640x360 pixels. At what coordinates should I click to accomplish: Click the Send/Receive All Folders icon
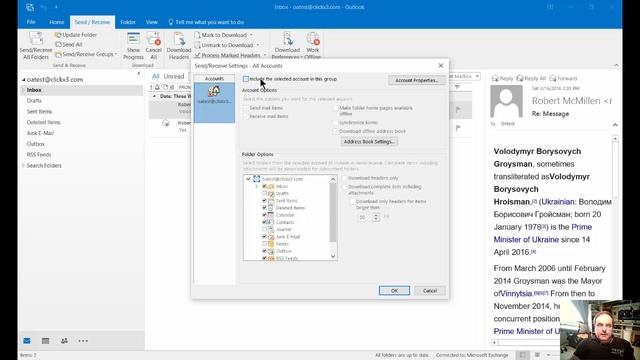[36, 38]
